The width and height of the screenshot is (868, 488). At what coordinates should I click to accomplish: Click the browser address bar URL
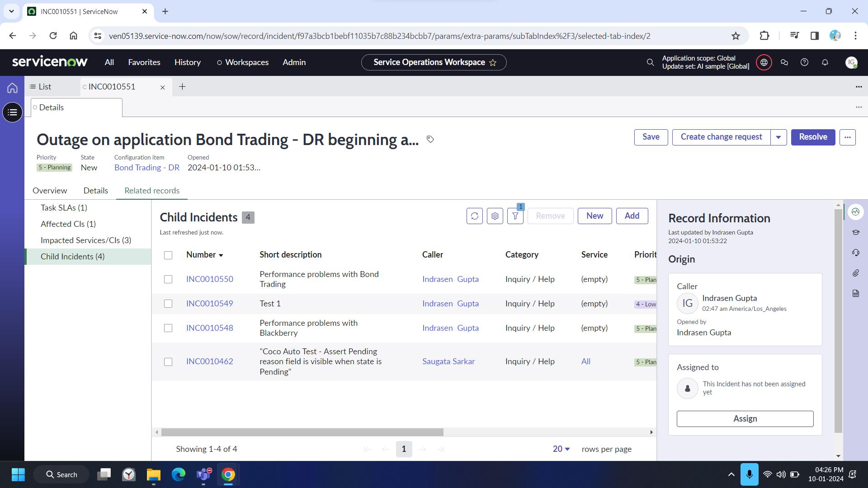click(380, 36)
